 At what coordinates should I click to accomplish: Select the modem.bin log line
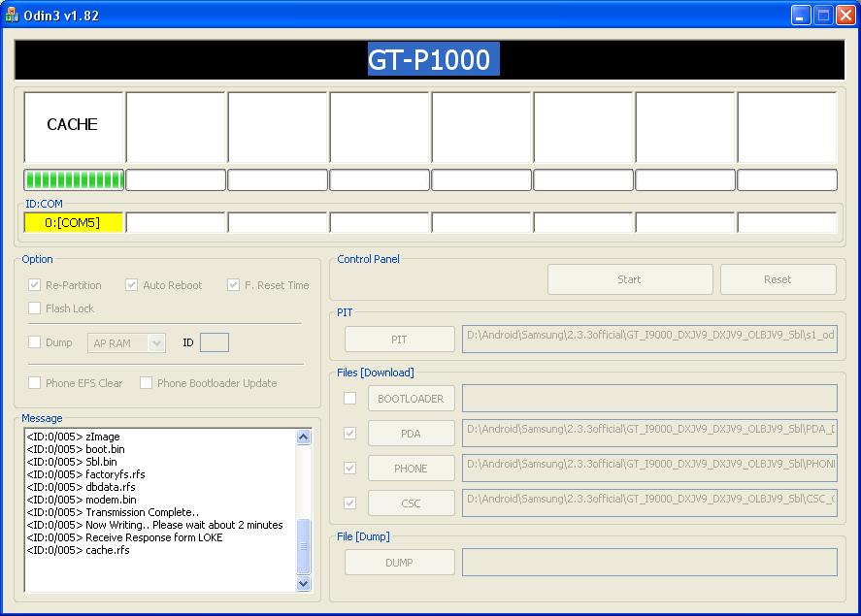click(x=82, y=500)
